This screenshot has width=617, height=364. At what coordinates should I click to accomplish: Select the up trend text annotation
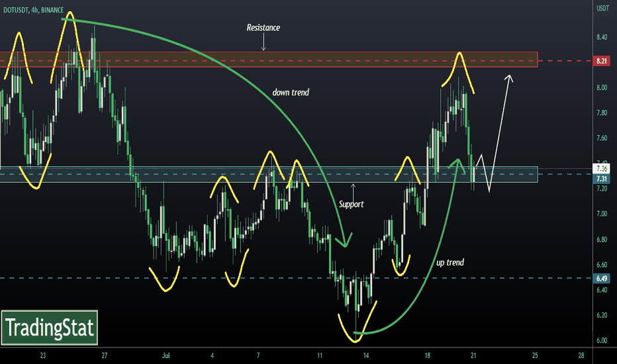tap(450, 263)
